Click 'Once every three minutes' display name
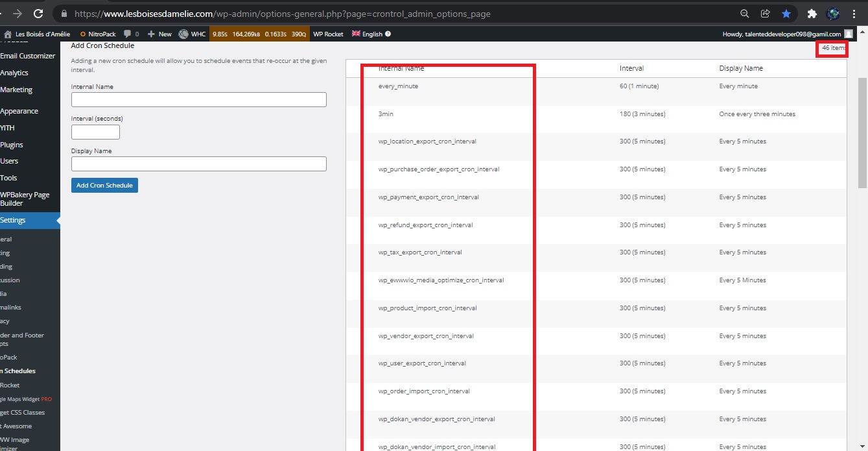The width and height of the screenshot is (868, 451). tap(757, 114)
